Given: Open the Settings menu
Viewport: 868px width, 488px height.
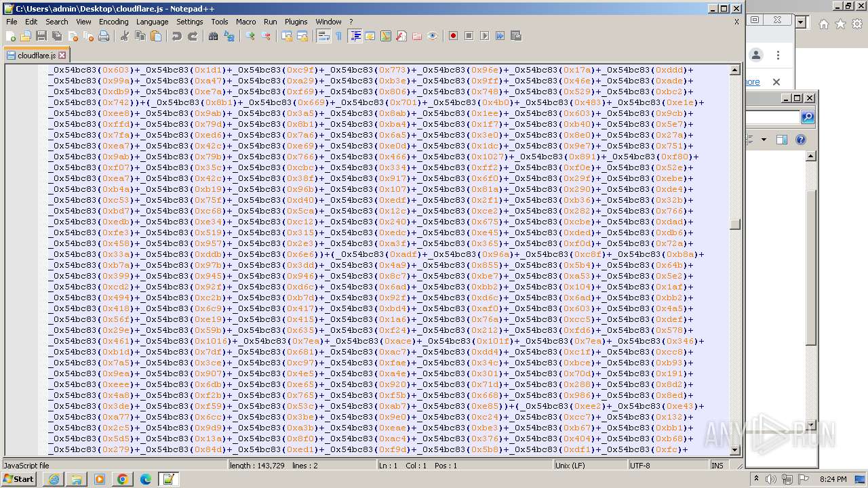Looking at the screenshot, I should tap(190, 22).
